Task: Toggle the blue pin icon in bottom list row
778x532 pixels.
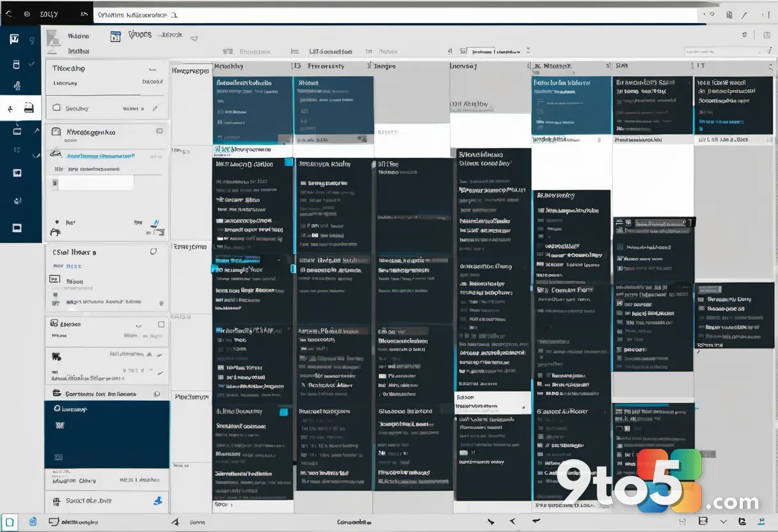Action: pyautogui.click(x=157, y=501)
